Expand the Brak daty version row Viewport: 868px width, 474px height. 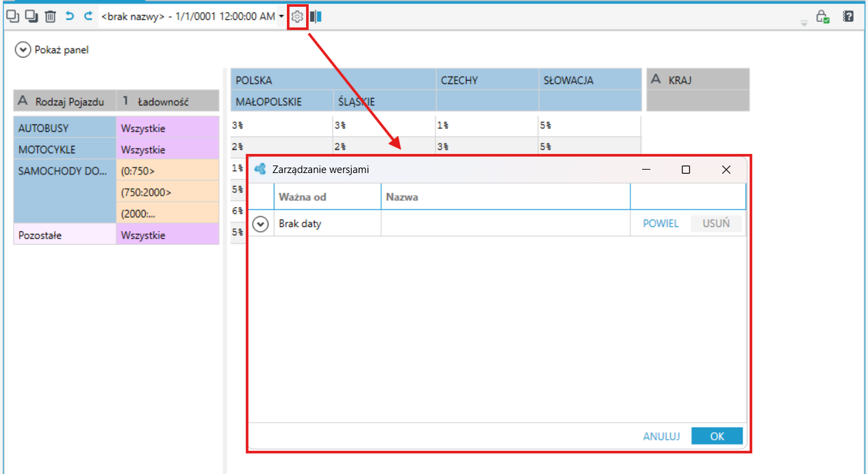(260, 224)
